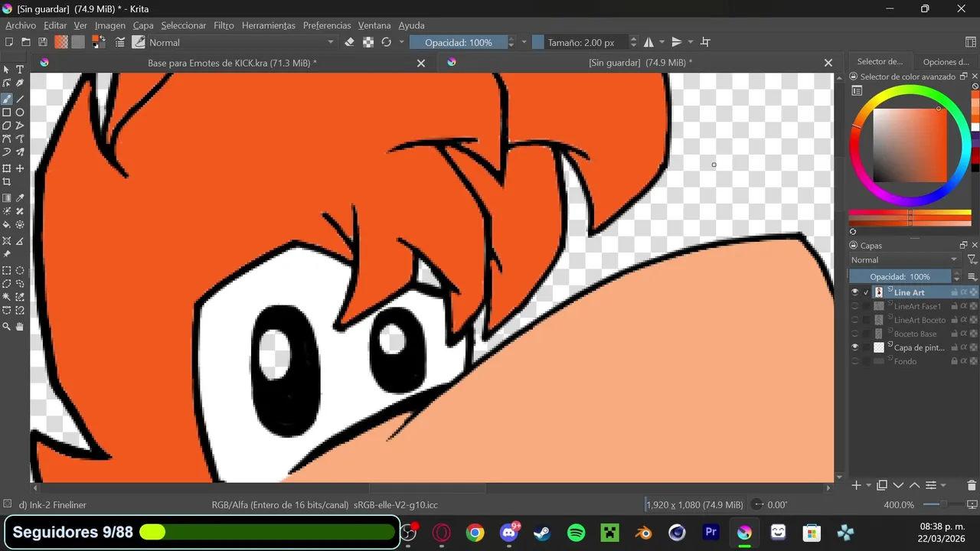This screenshot has width=980, height=551.
Task: Close the Base para Emotes de KICK.kra tab
Action: [420, 63]
